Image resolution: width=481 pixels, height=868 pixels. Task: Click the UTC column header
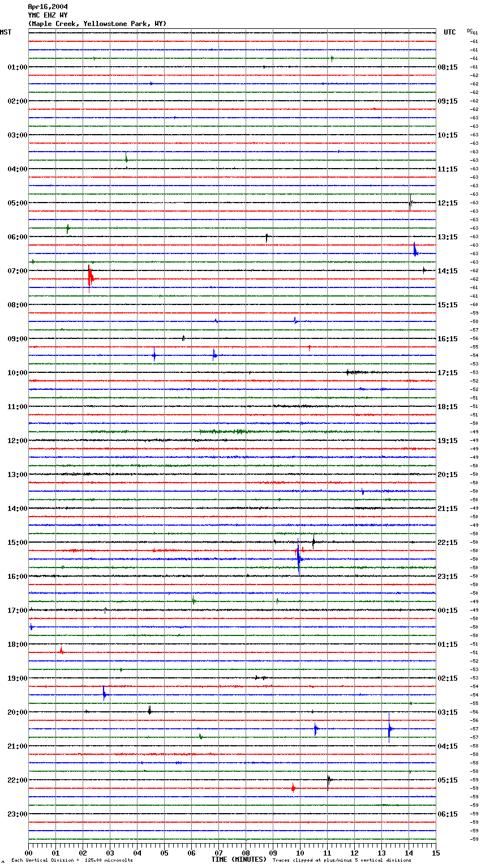tap(450, 32)
